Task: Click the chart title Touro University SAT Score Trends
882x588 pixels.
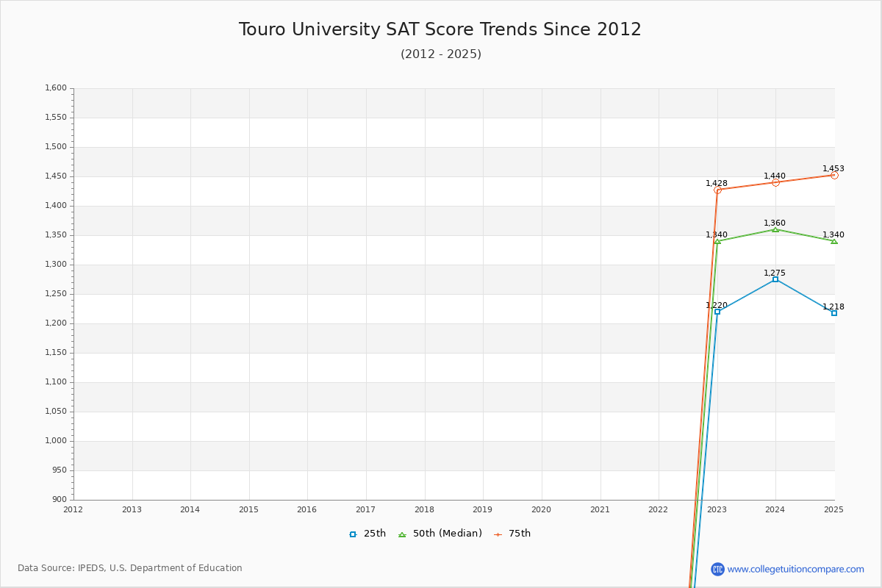Action: pos(440,29)
